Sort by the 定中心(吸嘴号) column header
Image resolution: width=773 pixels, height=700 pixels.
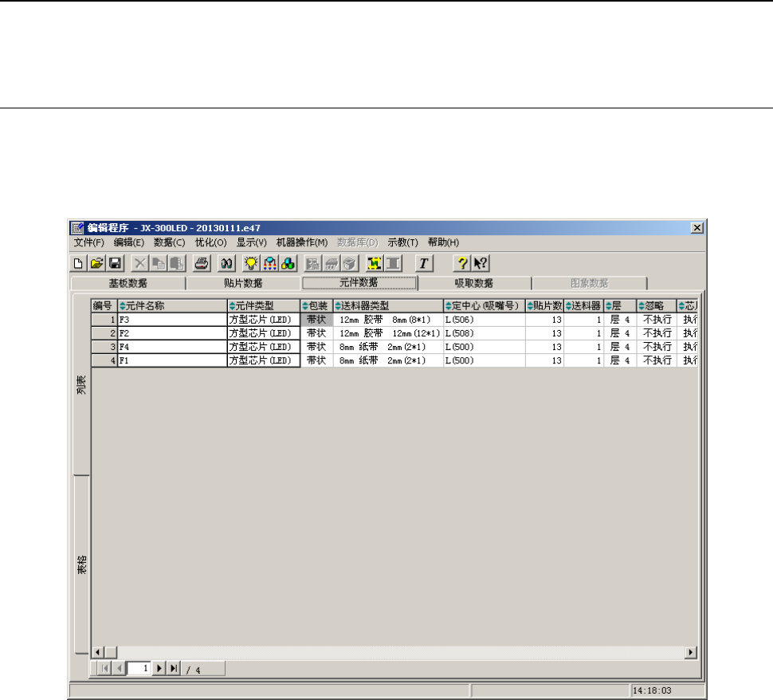484,306
